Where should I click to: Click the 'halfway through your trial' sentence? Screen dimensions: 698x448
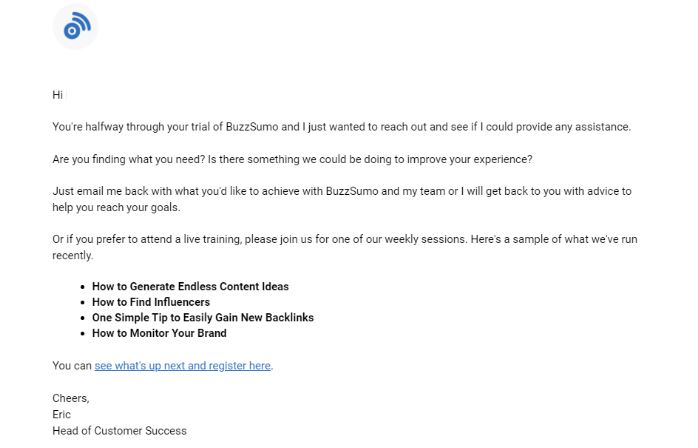[x=341, y=127]
